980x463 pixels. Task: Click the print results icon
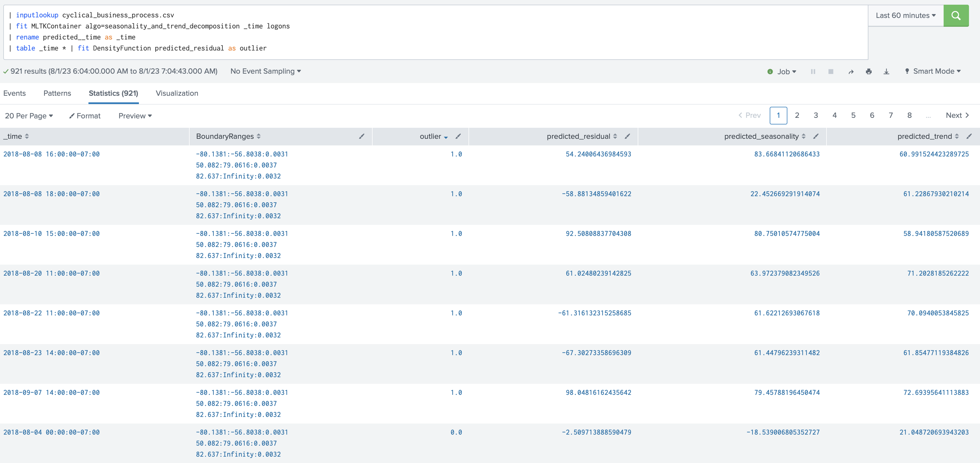[x=869, y=71]
